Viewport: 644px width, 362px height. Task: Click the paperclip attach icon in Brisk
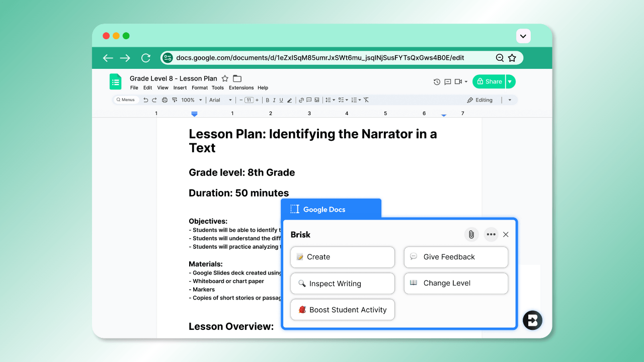(471, 234)
